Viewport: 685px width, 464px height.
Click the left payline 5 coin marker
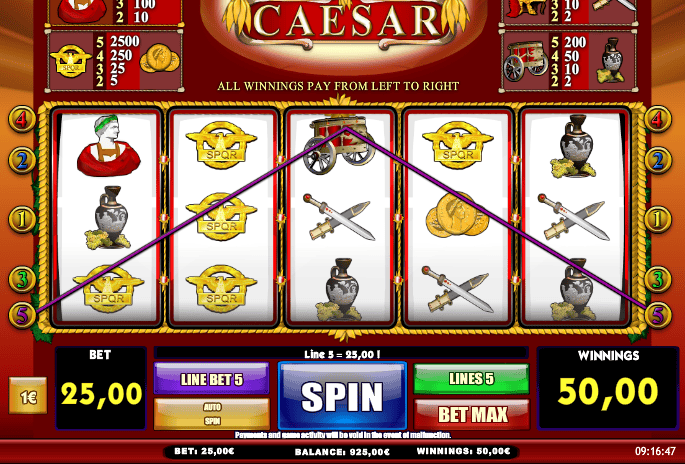[x=22, y=315]
